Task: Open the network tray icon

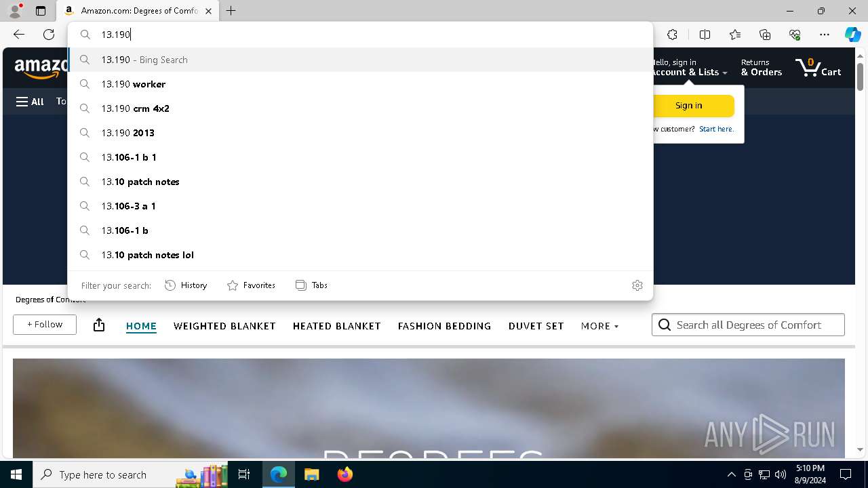Action: [764, 474]
